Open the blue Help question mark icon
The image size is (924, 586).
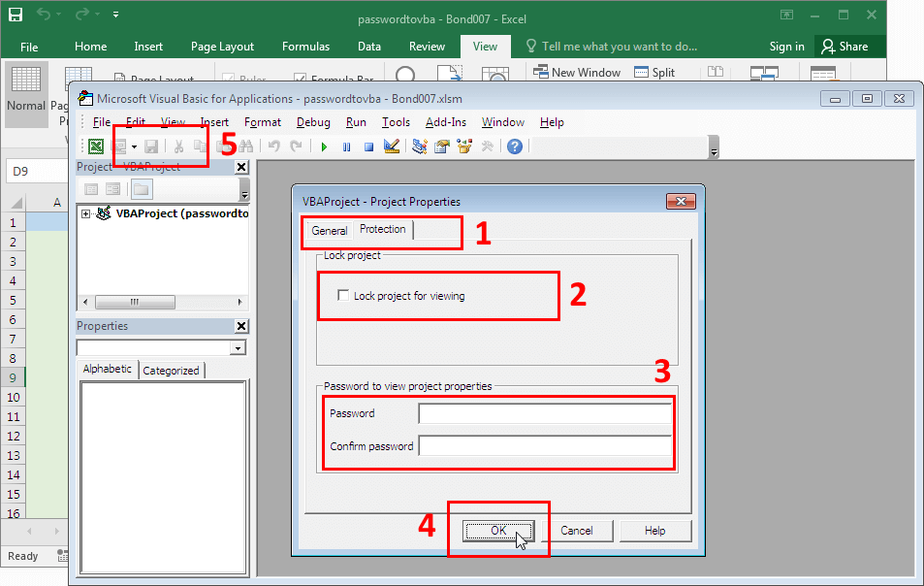pos(515,146)
